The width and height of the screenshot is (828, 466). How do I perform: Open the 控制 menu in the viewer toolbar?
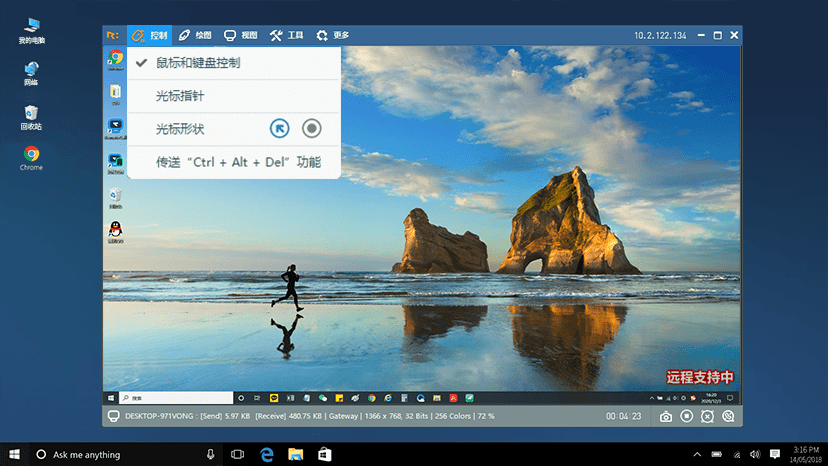[150, 35]
